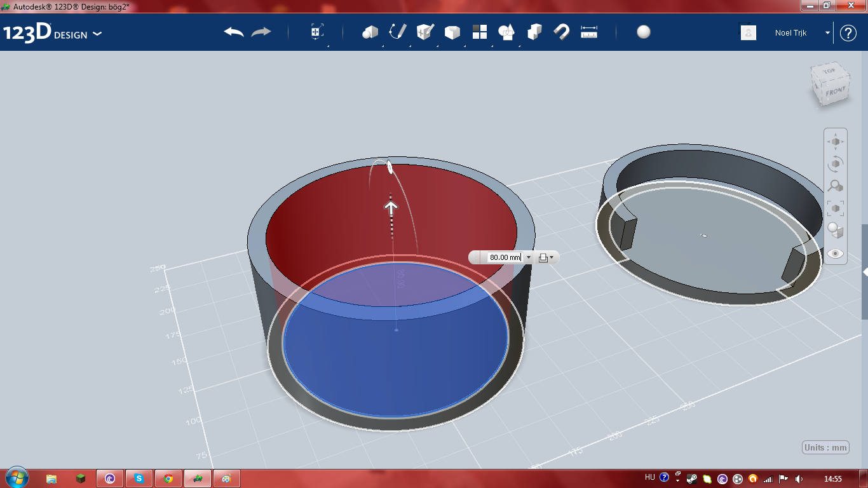Select the second lid model on the right

tap(710, 226)
